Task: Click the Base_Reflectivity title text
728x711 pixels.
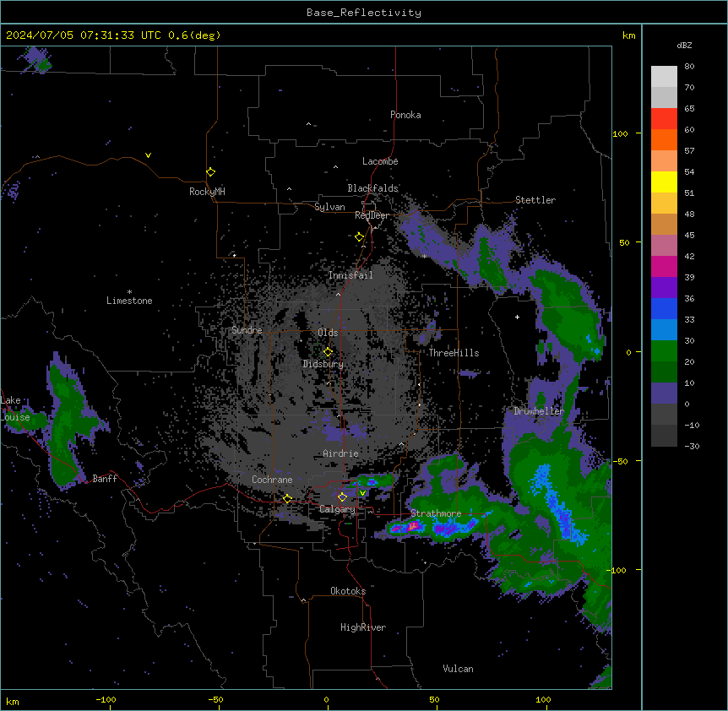Action: coord(364,13)
